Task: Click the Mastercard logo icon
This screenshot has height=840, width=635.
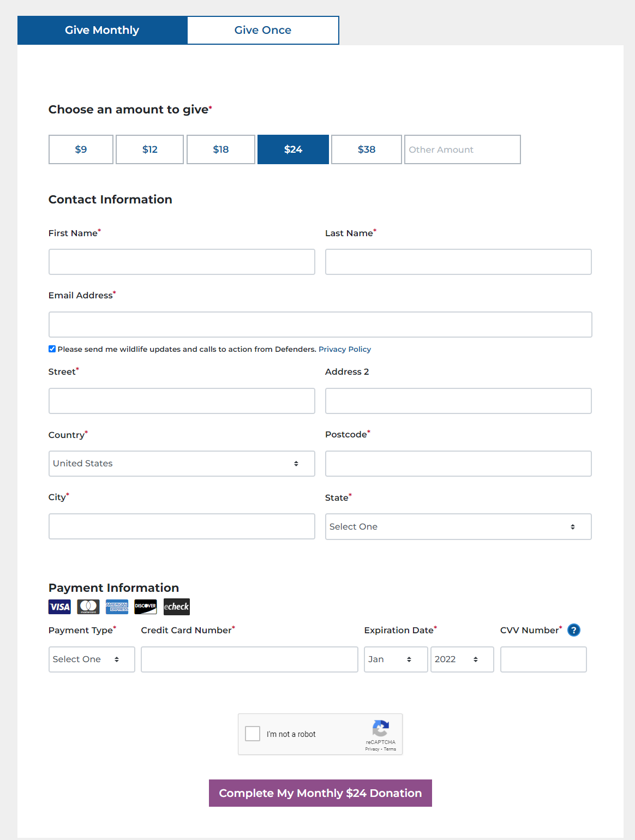Action: tap(88, 607)
